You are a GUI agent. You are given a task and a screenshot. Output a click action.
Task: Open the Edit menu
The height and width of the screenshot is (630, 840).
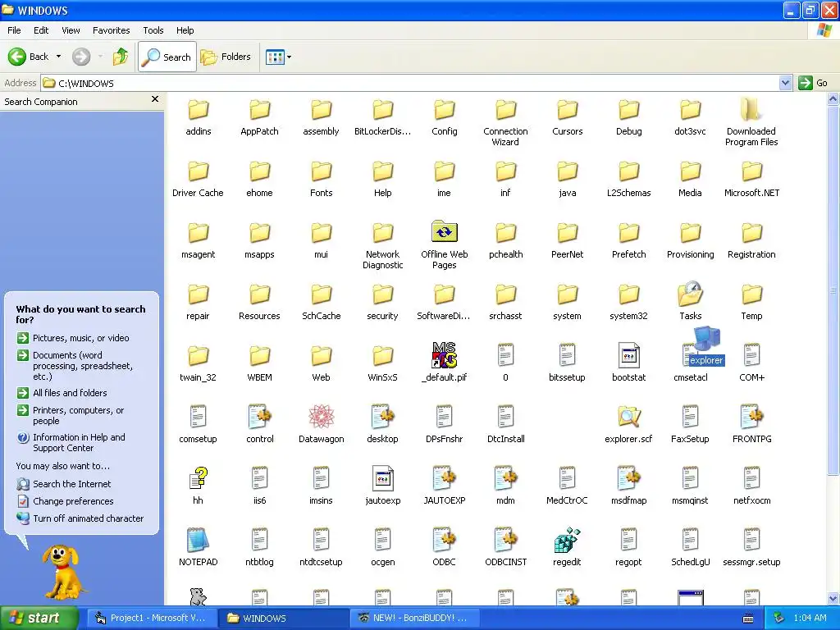pos(41,30)
